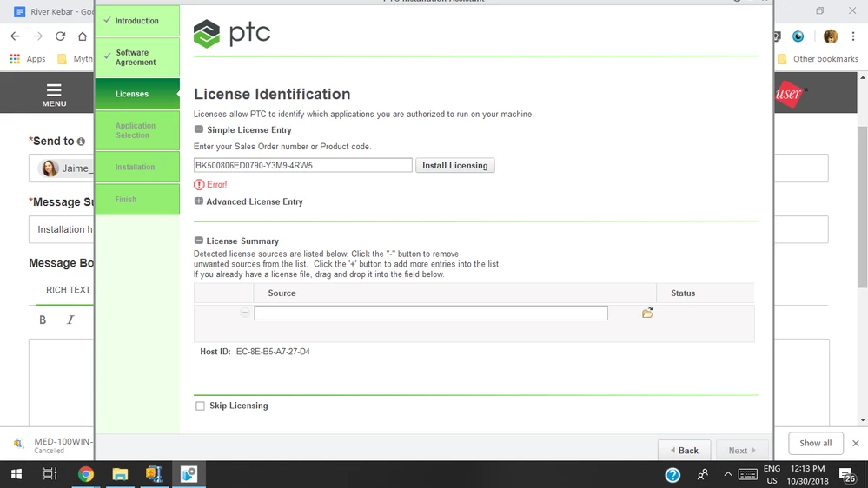
Task: Click the blue help icon in system tray
Action: coord(673,475)
